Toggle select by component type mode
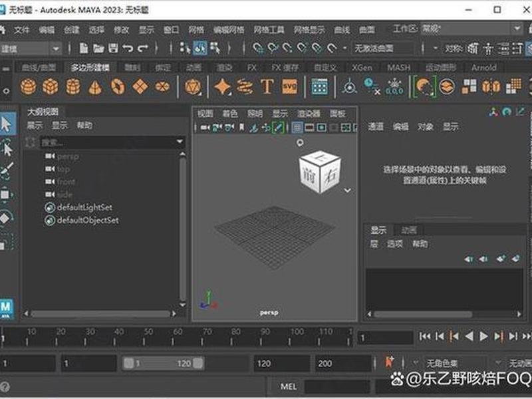Viewport: 532px width, 399px height. pos(215,48)
